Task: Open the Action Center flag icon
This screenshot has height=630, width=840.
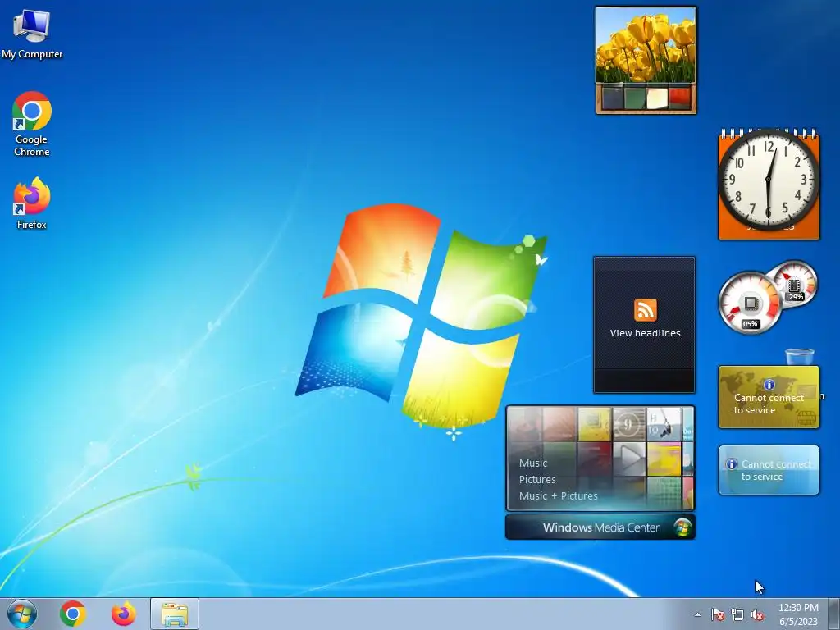Action: [717, 615]
